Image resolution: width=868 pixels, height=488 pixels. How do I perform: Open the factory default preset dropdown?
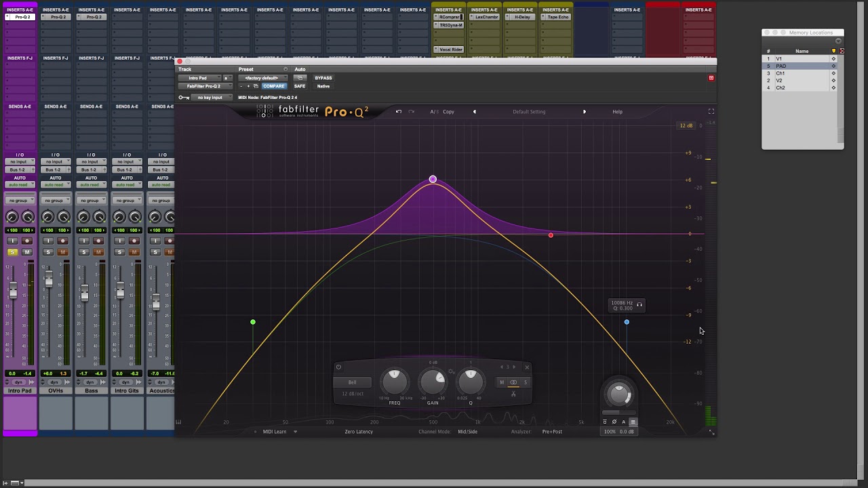point(262,78)
